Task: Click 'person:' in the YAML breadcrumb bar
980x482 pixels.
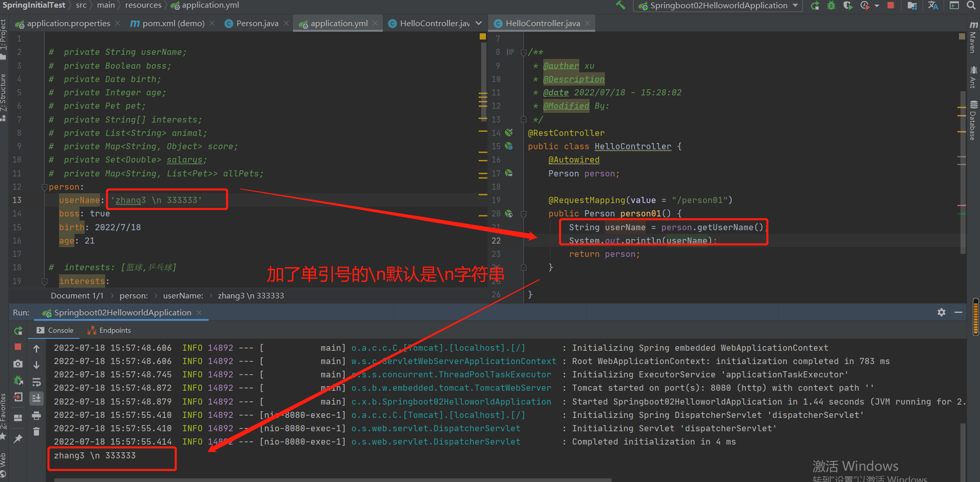Action: pos(133,296)
